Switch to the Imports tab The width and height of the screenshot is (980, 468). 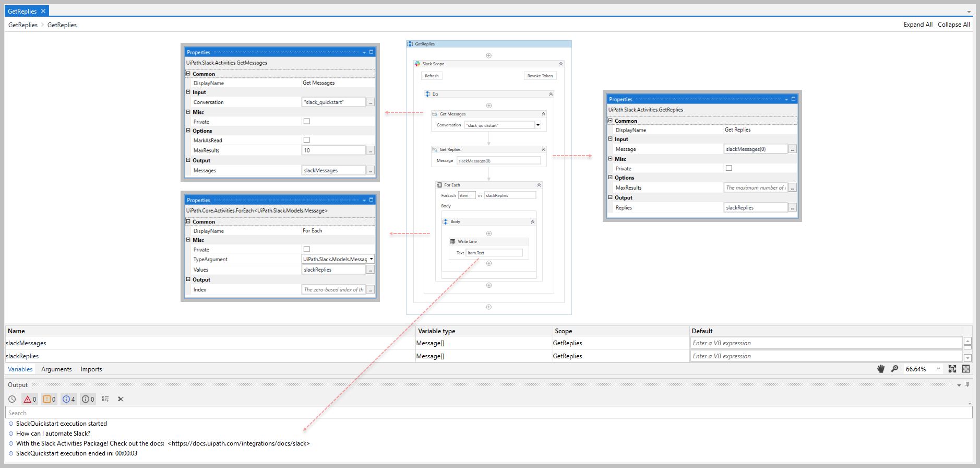click(91, 369)
